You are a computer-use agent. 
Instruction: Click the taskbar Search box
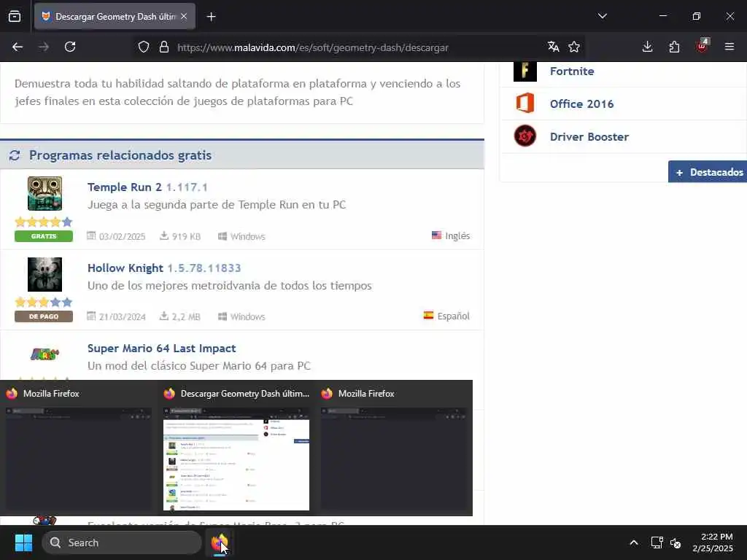coord(122,542)
